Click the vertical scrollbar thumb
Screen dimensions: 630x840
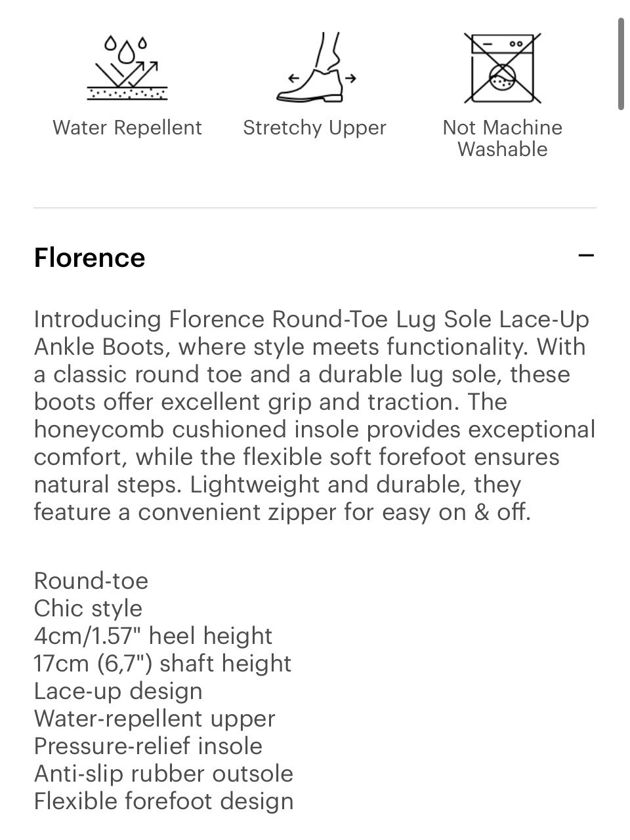click(621, 64)
